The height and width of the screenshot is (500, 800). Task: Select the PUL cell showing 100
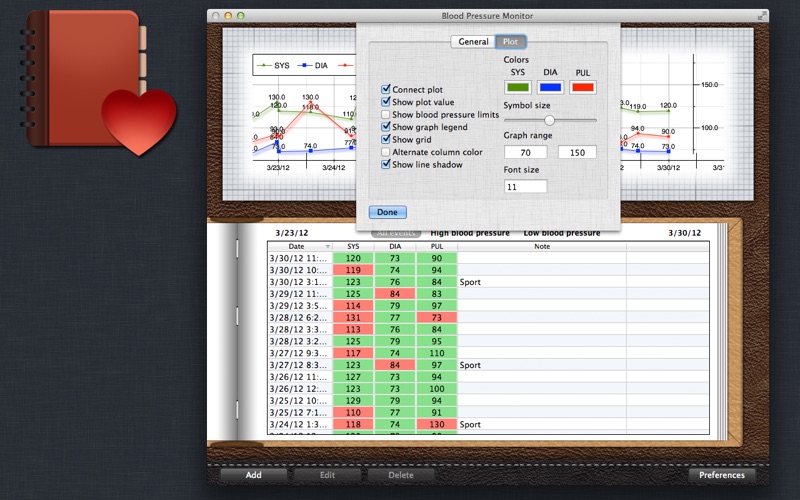[437, 389]
